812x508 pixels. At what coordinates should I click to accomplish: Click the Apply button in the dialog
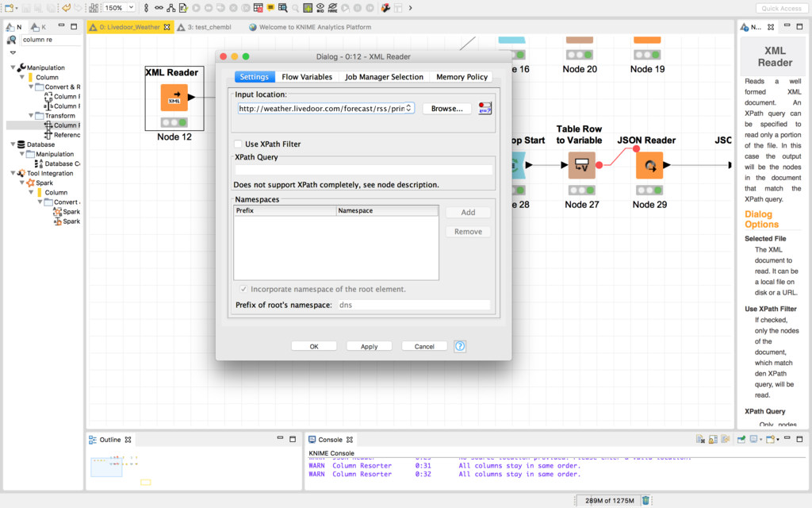(370, 346)
